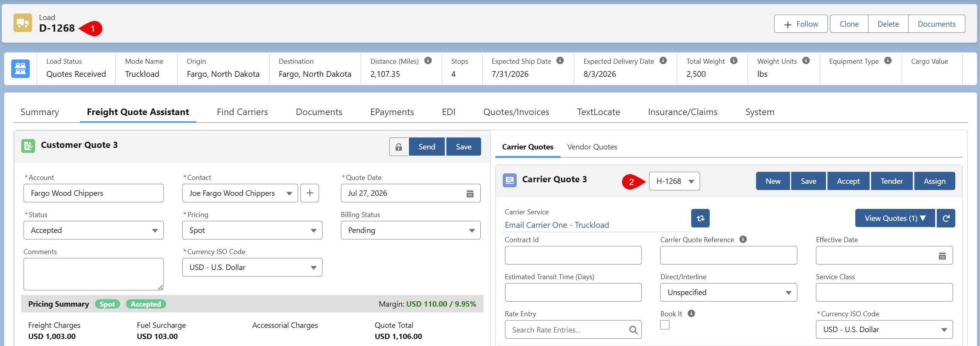Add a new contact with plus icon
This screenshot has width=980, height=346.
pyautogui.click(x=310, y=193)
